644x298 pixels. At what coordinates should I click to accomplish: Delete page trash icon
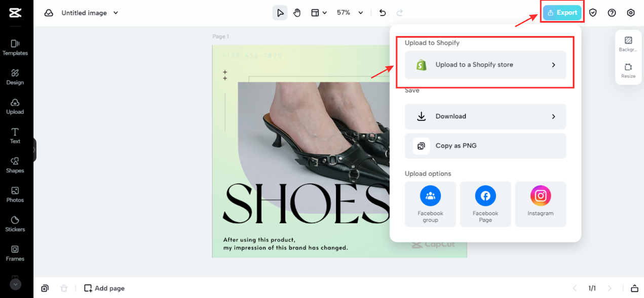64,288
